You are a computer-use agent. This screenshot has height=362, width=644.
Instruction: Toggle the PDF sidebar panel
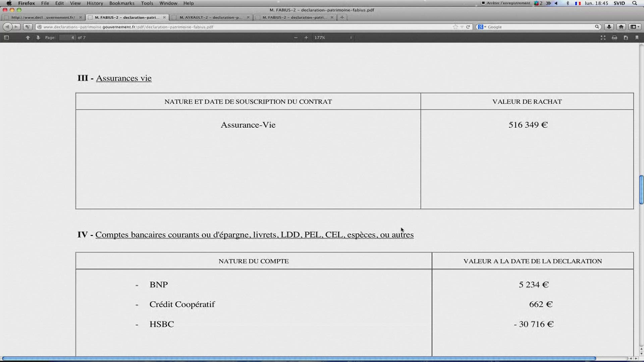click(x=6, y=38)
